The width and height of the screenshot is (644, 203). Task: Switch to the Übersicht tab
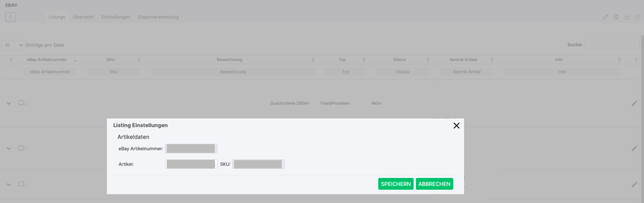click(x=83, y=17)
